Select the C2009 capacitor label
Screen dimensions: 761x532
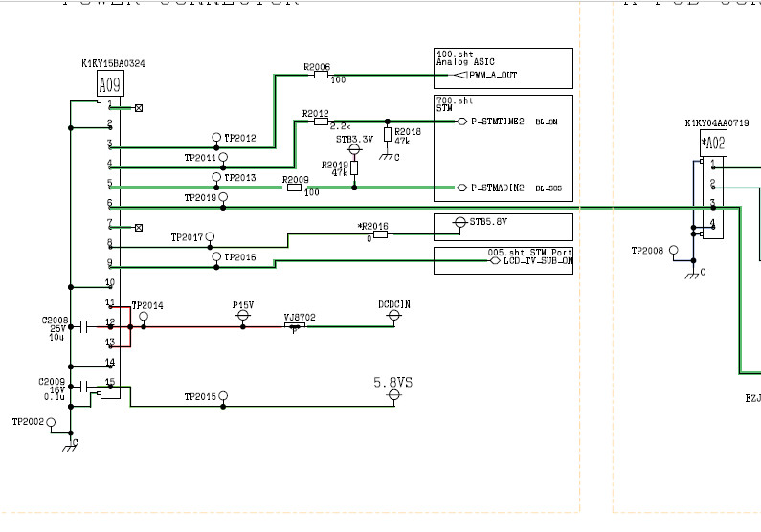tap(52, 382)
